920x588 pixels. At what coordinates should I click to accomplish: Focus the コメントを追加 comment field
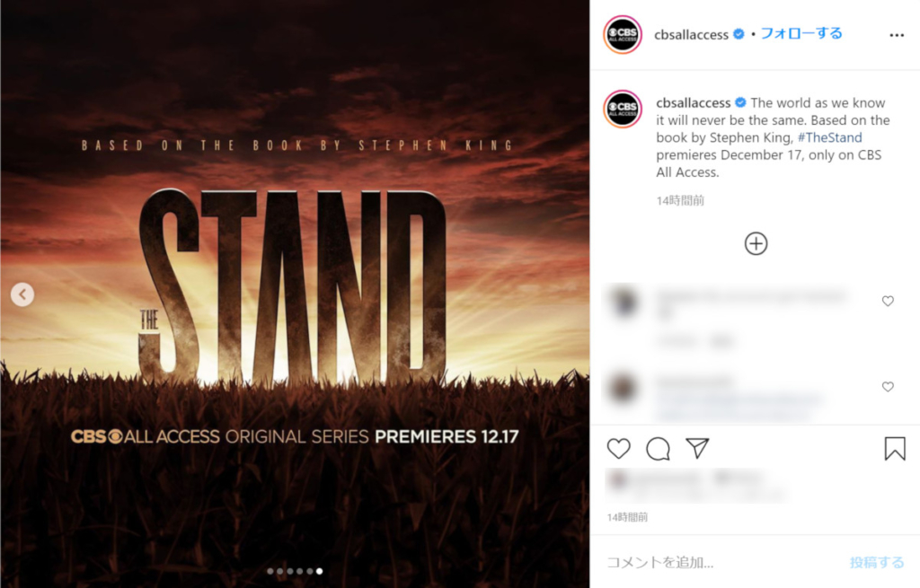point(721,562)
